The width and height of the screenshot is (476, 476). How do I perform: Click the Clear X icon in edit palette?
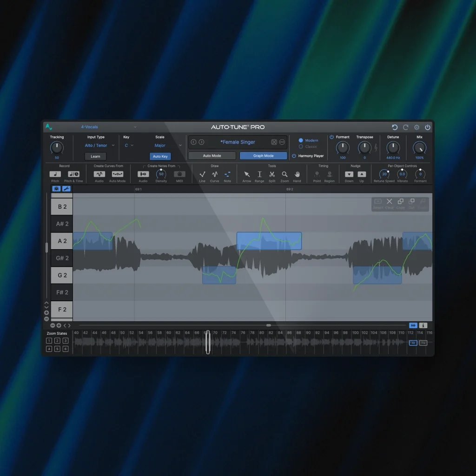[x=390, y=201]
